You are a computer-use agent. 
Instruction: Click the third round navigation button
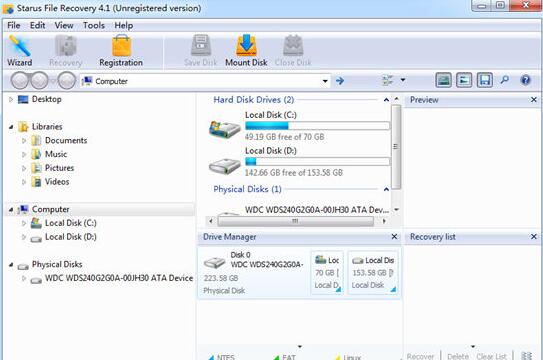(x=66, y=81)
